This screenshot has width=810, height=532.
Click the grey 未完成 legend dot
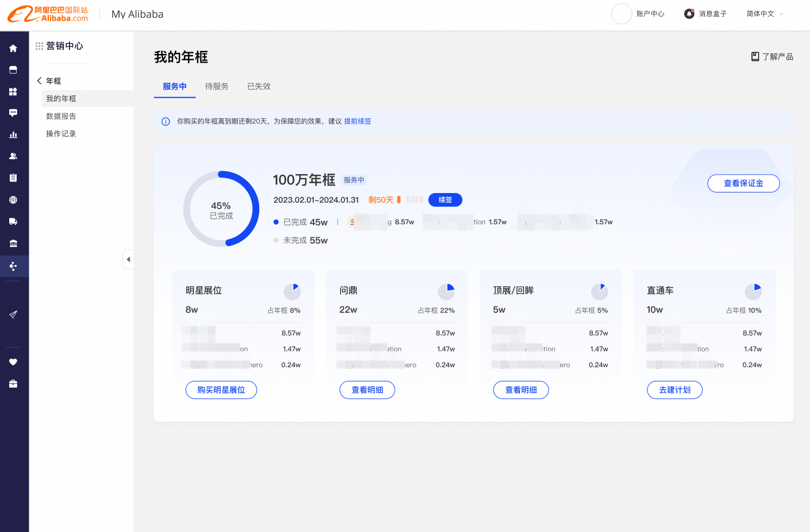pyautogui.click(x=276, y=241)
